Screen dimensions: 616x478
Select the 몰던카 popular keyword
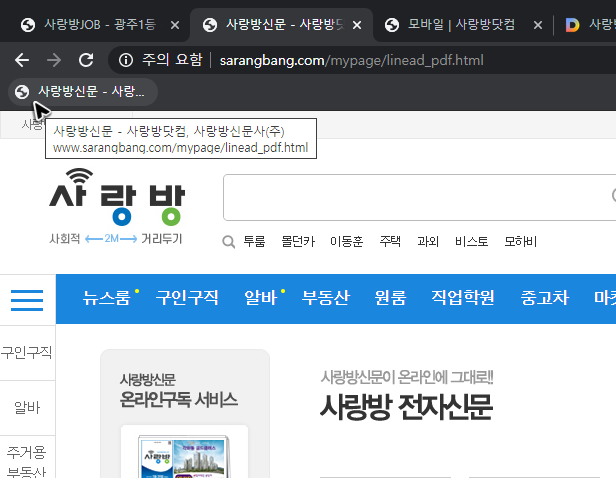pos(298,241)
